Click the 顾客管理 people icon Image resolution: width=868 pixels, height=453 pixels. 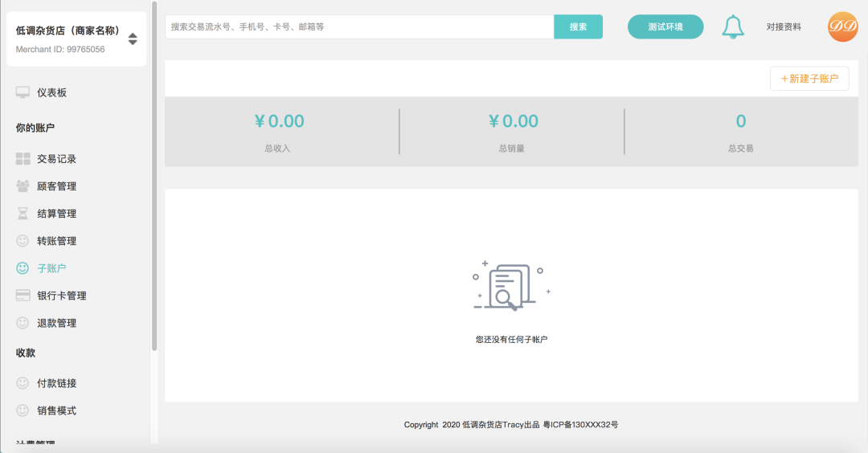pos(23,186)
